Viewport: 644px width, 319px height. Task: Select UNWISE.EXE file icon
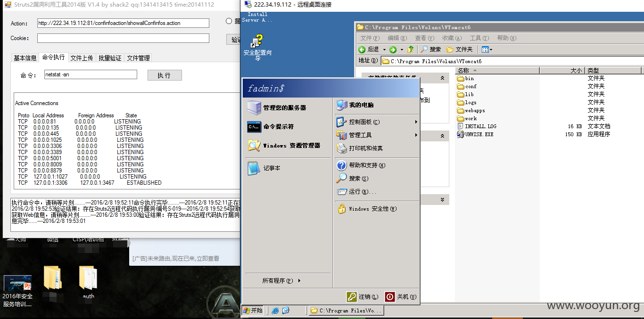tap(461, 134)
